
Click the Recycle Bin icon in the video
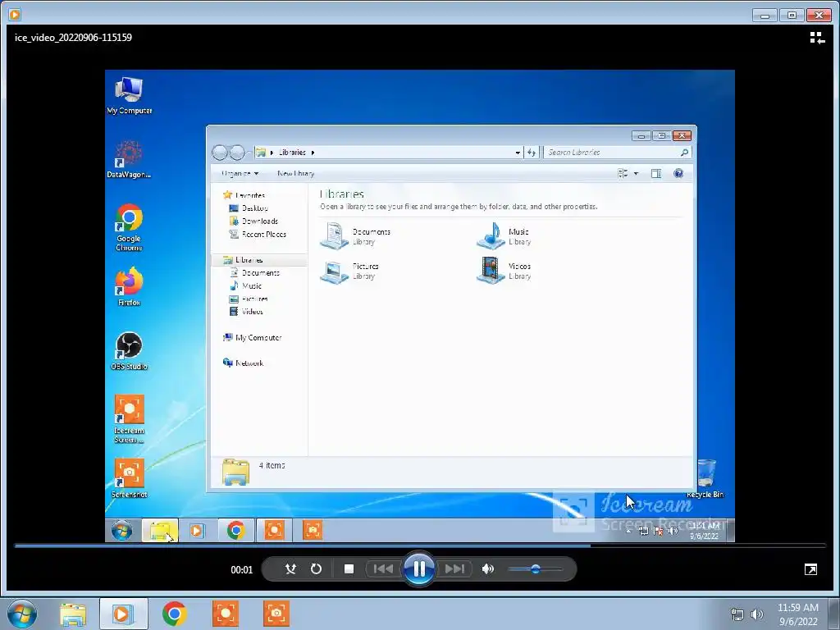[x=705, y=478]
